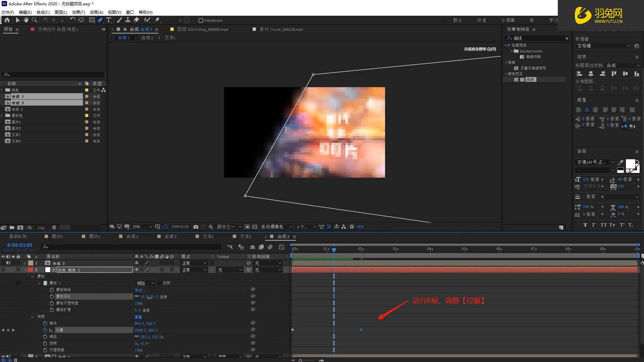Select the Rectangle shape tool
Screen dimensions: 644x362
(x=92, y=20)
